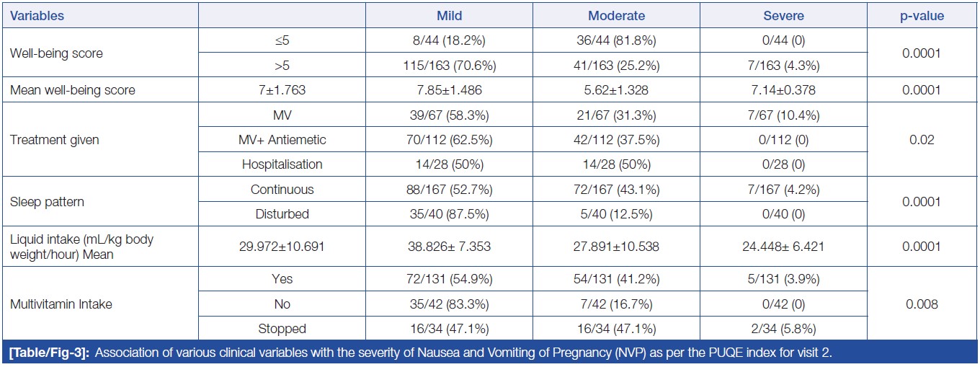
Task: Click the Moderate column header
Action: 616,15
